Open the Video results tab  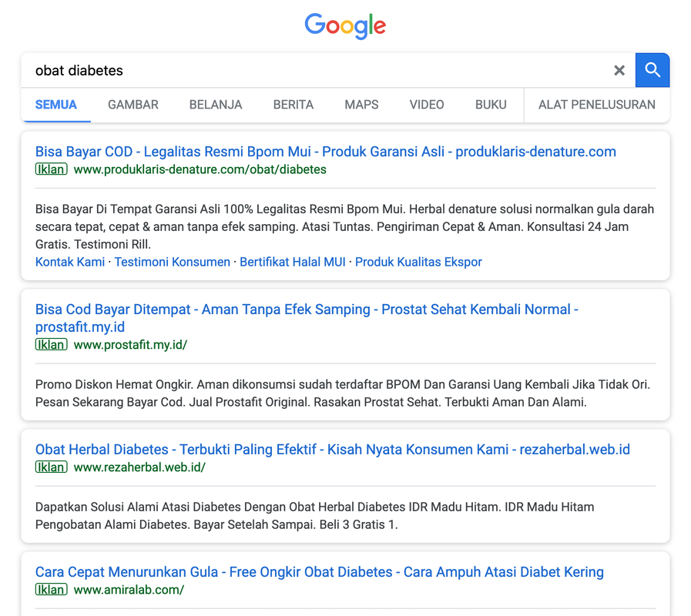coord(427,105)
